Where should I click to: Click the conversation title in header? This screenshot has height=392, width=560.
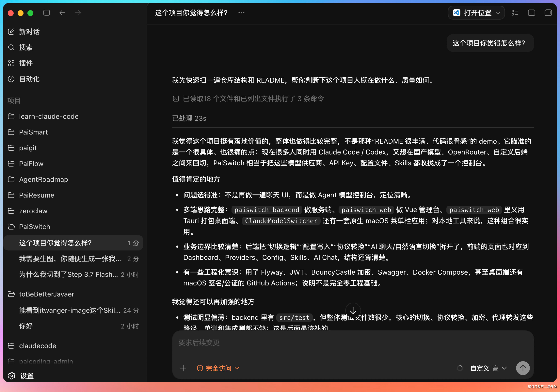pos(191,13)
